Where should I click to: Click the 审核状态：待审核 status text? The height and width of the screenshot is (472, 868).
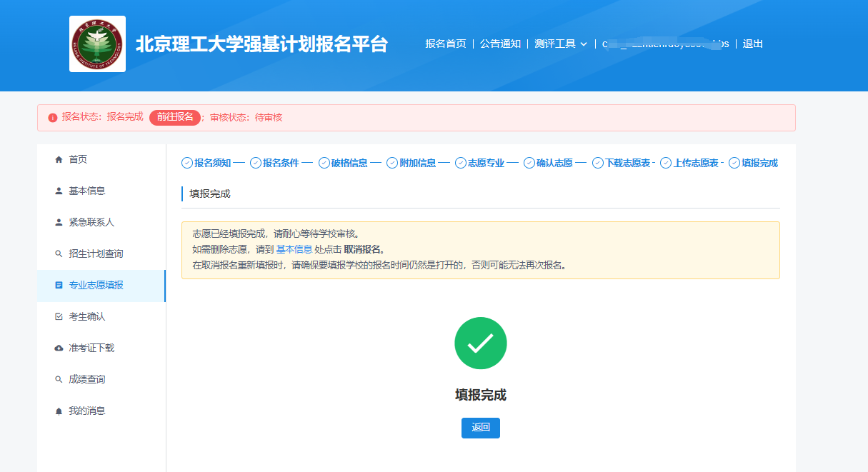pyautogui.click(x=246, y=117)
